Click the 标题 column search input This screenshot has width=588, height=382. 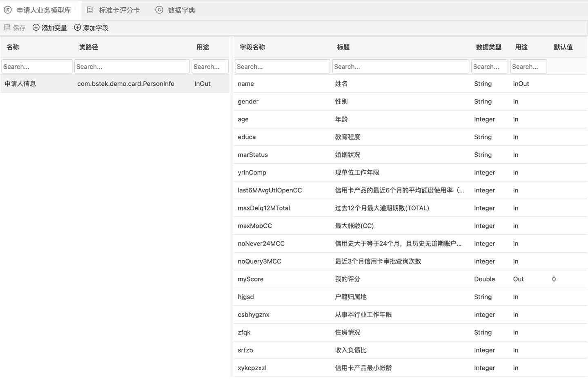400,67
